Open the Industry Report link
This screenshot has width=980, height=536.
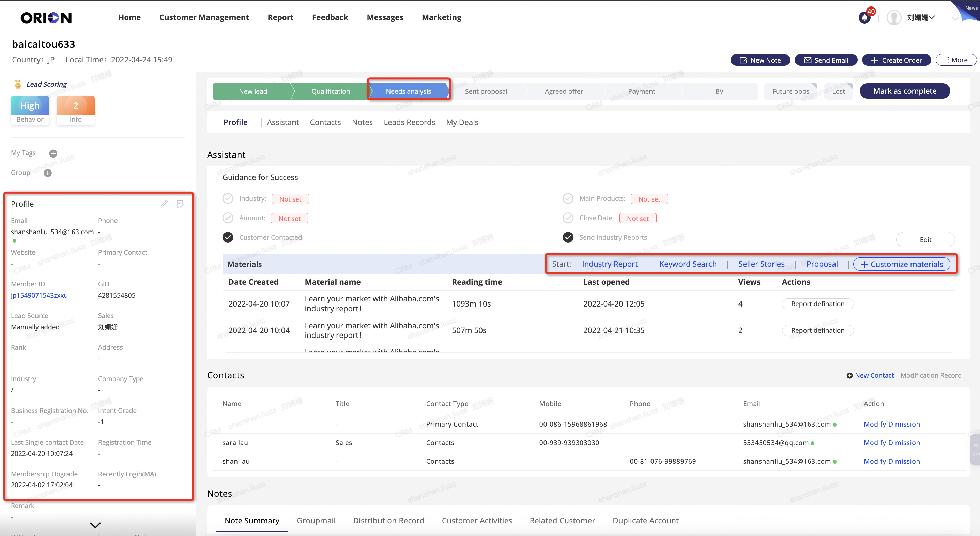pyautogui.click(x=610, y=264)
